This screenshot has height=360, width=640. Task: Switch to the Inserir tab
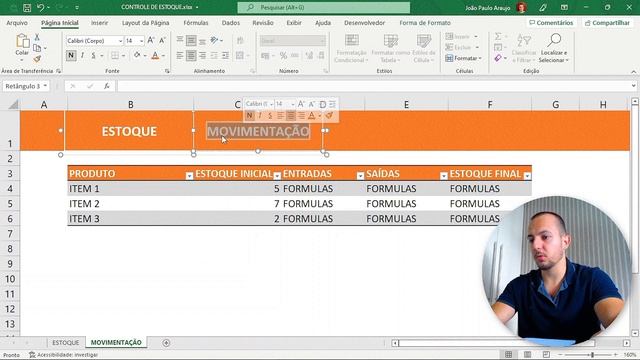pyautogui.click(x=99, y=23)
